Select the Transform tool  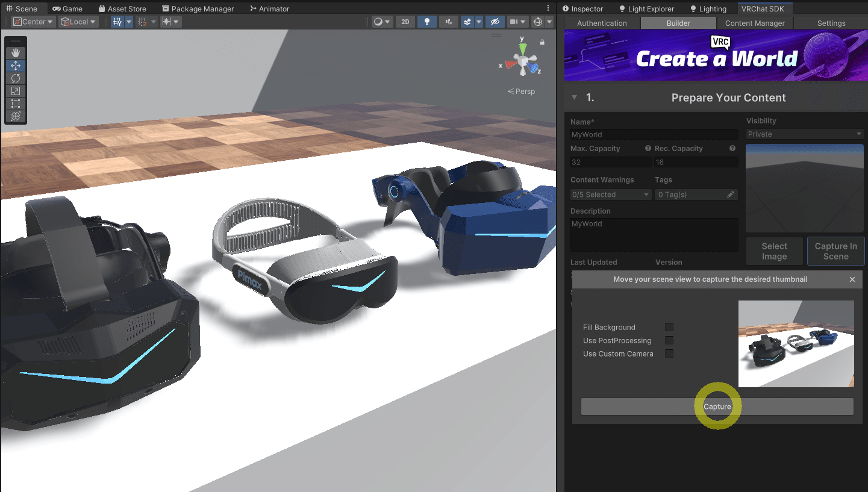click(x=16, y=116)
